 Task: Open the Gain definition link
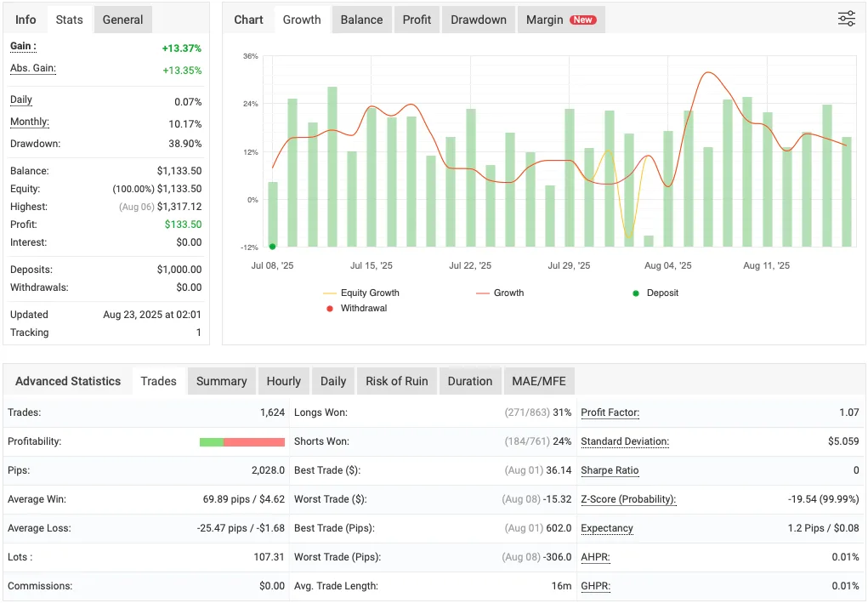(22, 46)
